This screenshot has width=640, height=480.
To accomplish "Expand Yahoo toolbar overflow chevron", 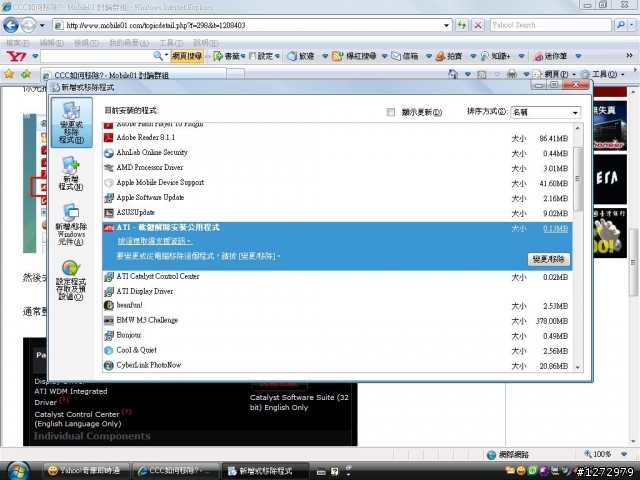I will [x=629, y=56].
